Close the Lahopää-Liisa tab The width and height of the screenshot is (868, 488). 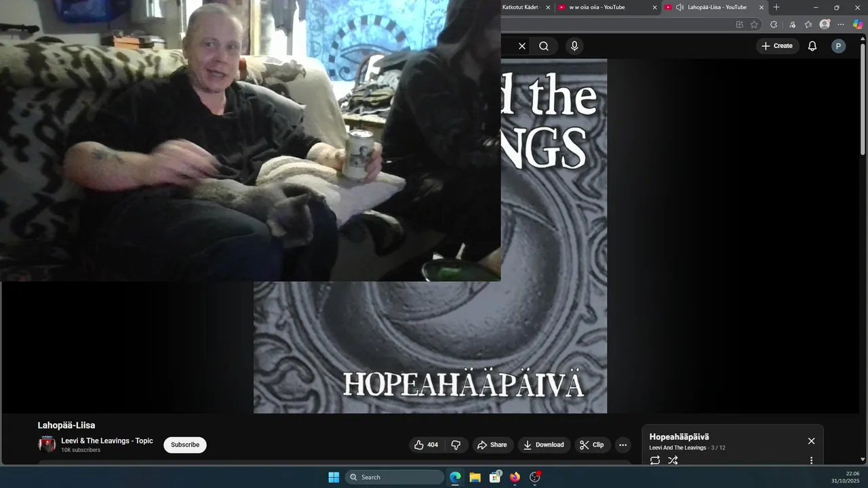coord(762,7)
